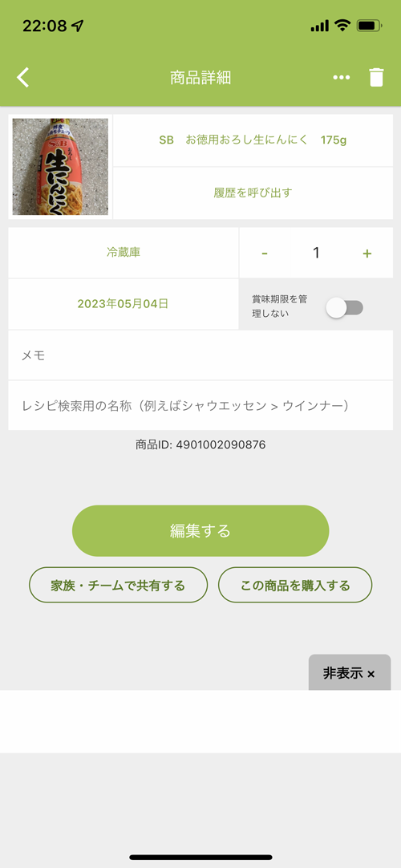Toggle 賞味期限を管理しない switch
Screen dimensions: 401x868
[x=345, y=308]
